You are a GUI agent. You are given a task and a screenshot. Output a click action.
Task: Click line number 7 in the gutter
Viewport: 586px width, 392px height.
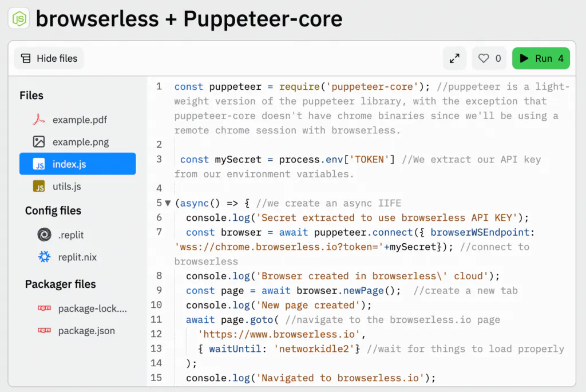(x=159, y=232)
